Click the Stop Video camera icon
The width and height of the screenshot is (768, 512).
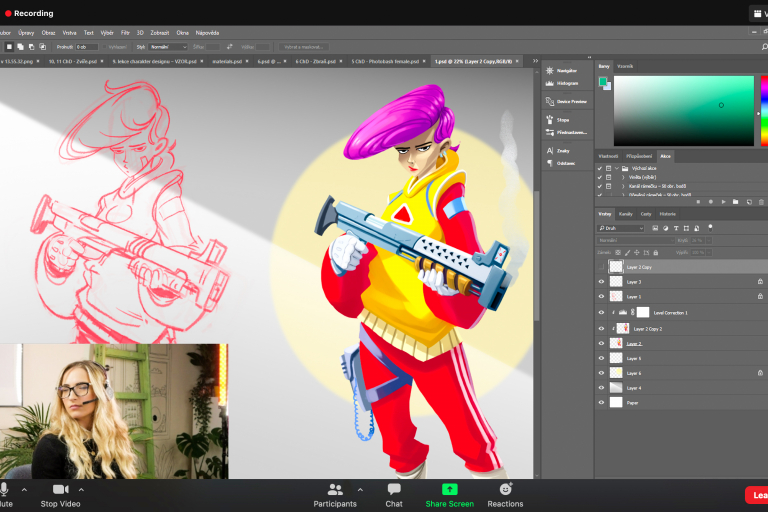[60, 489]
